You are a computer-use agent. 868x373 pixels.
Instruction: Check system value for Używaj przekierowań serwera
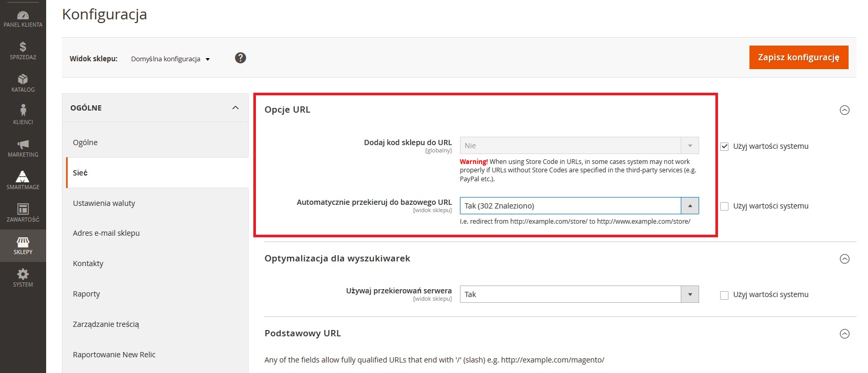tap(724, 295)
